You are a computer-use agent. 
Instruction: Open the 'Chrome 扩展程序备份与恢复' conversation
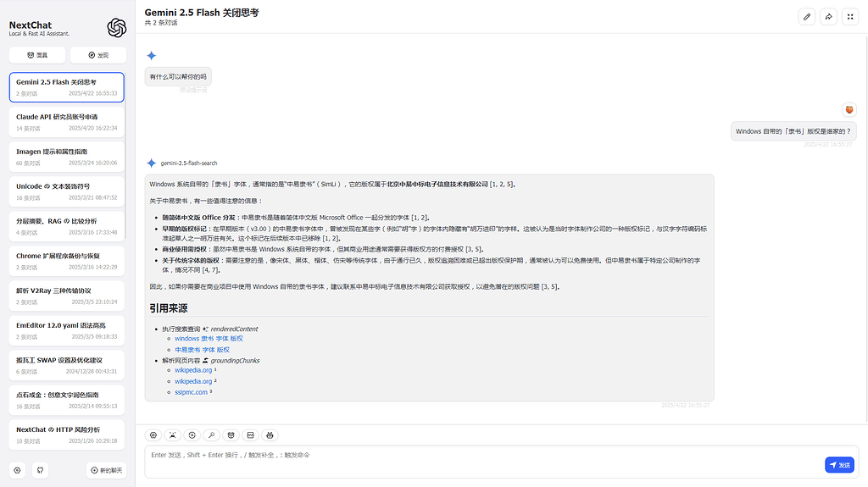[x=66, y=261]
